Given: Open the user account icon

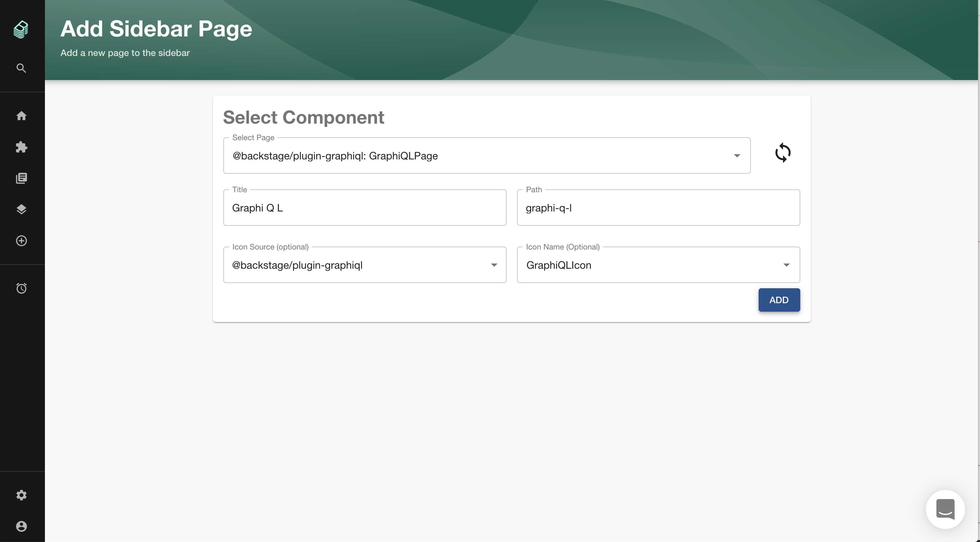Looking at the screenshot, I should (21, 526).
